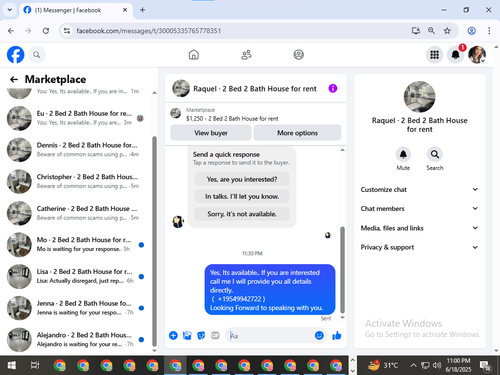Open the Jenna conversation

click(x=77, y=308)
